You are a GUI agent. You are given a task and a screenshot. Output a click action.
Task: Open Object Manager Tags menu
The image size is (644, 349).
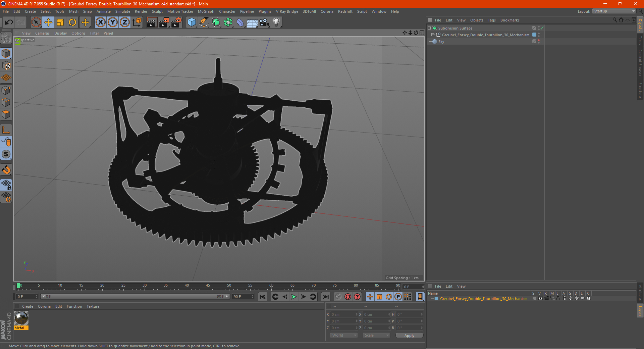click(x=492, y=20)
